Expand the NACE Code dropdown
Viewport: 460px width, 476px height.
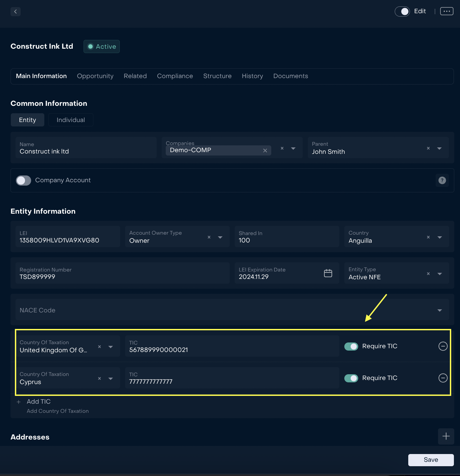(x=439, y=310)
